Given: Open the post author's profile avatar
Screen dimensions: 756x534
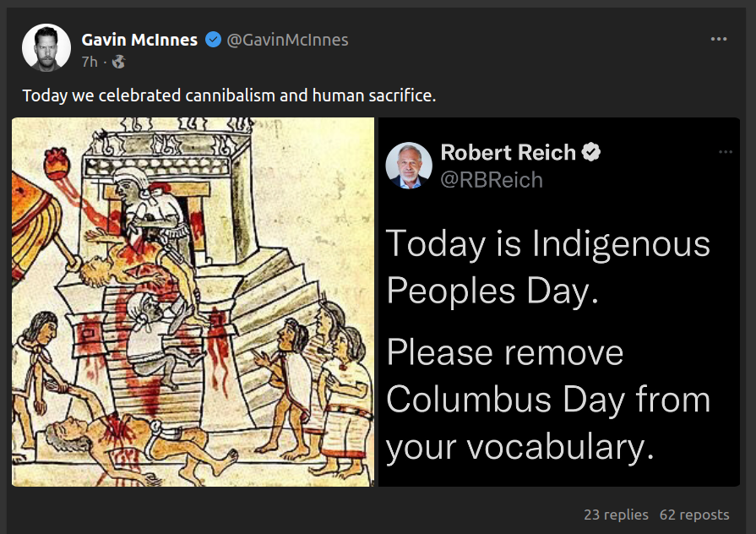Looking at the screenshot, I should point(46,48).
